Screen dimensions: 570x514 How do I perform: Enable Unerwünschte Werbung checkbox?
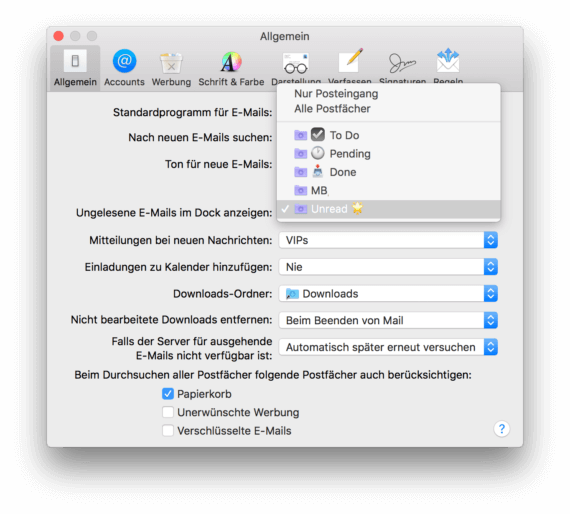click(x=168, y=412)
